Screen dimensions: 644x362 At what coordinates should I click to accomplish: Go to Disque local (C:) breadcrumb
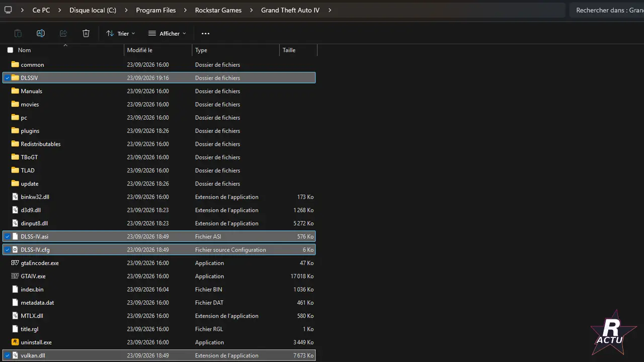click(x=93, y=10)
